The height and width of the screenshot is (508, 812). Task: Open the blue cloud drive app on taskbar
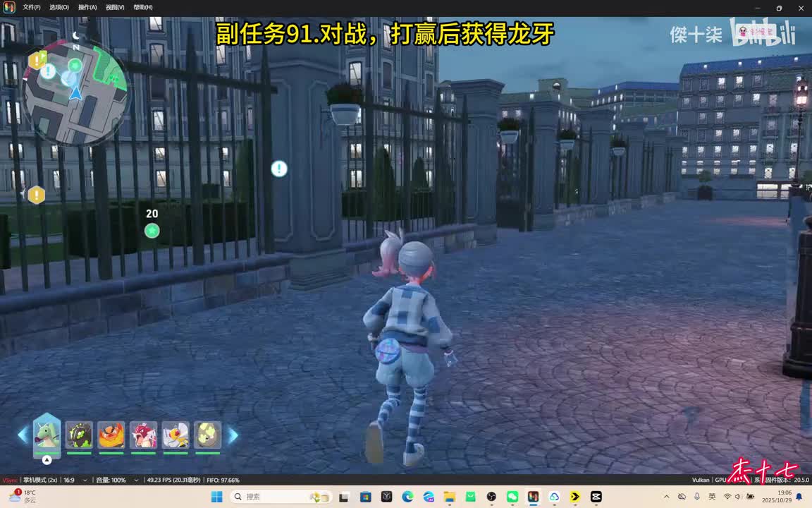pyautogui.click(x=554, y=497)
